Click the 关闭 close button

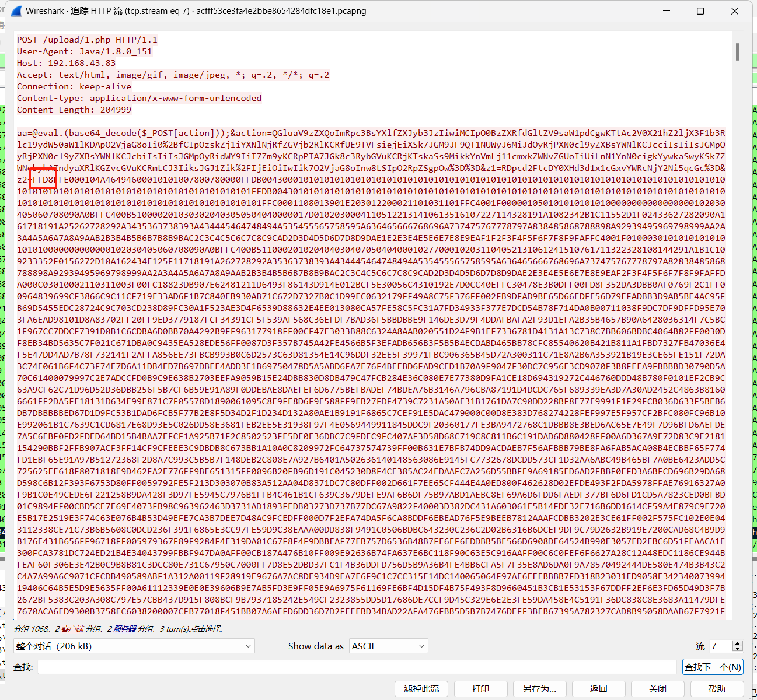pyautogui.click(x=657, y=689)
